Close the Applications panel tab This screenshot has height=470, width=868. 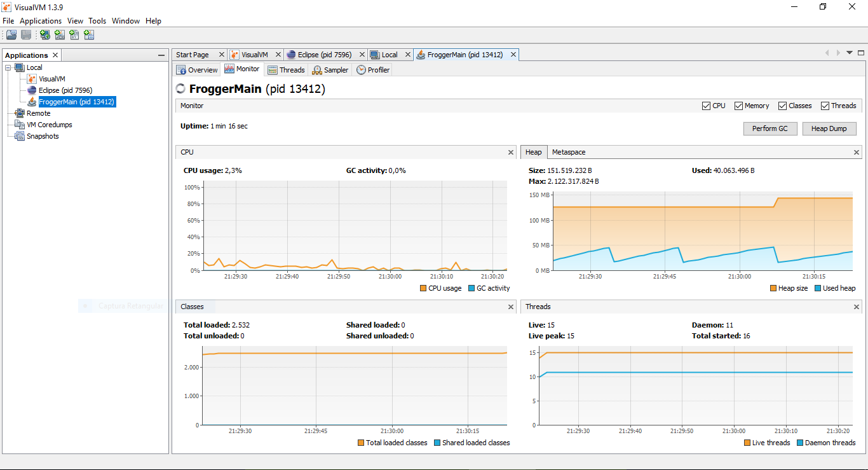pos(55,55)
